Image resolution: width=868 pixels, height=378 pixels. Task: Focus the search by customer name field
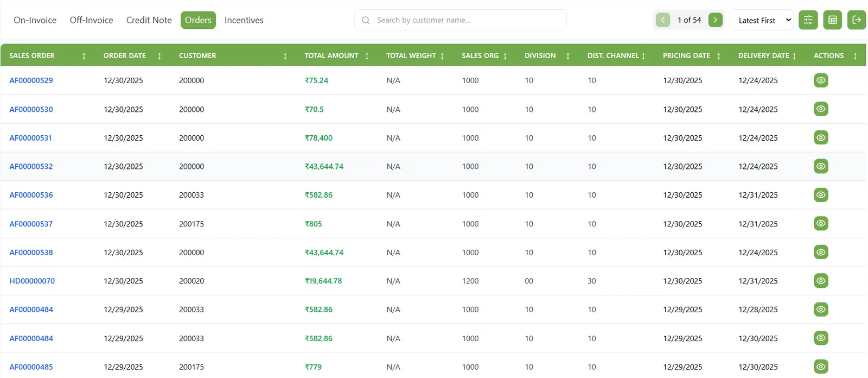pos(461,20)
